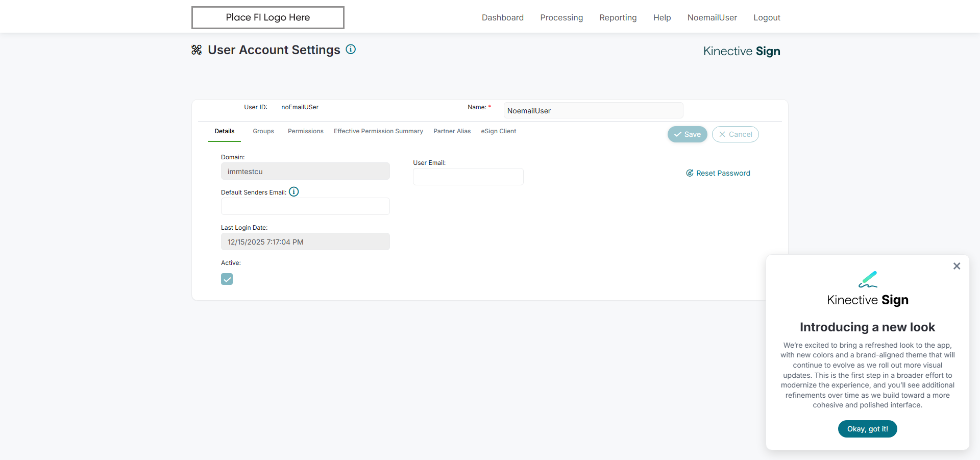Image resolution: width=980 pixels, height=460 pixels.
Task: Click the Default Senders Email field
Action: point(305,206)
